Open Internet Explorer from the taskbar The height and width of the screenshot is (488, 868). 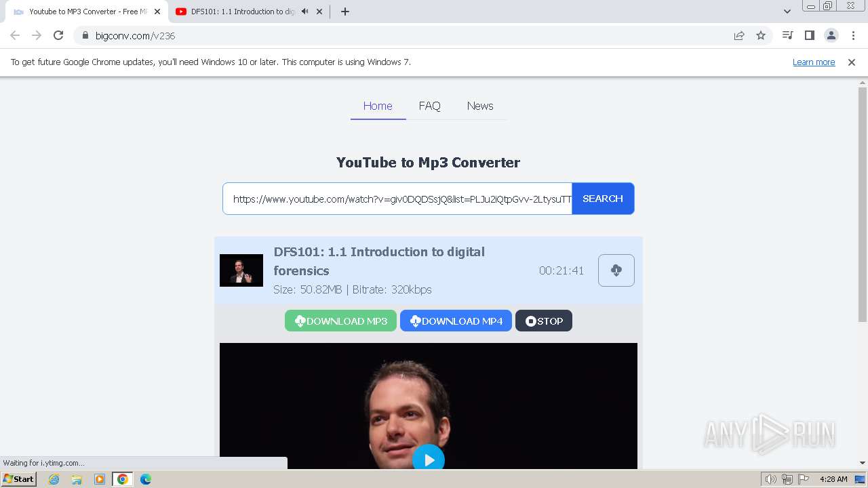pos(54,479)
